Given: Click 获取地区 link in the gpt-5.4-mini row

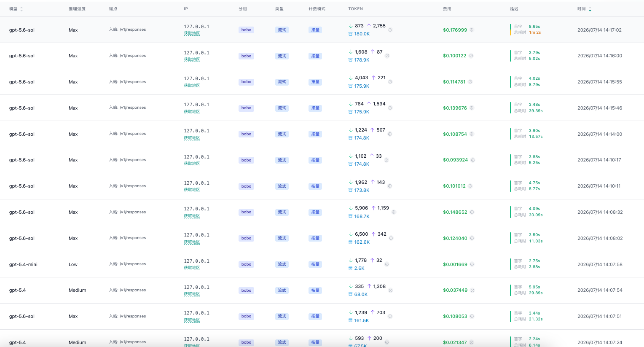Looking at the screenshot, I should [192, 268].
